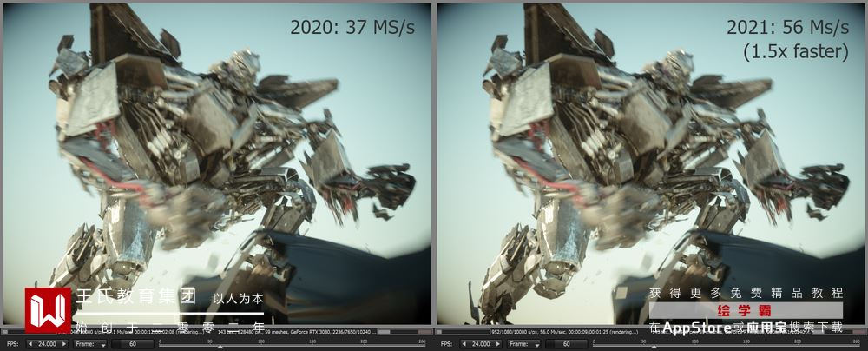Click the timeline playhead marker in 2020 panel
Viewport: 868px width, 351px height.
tap(220, 347)
